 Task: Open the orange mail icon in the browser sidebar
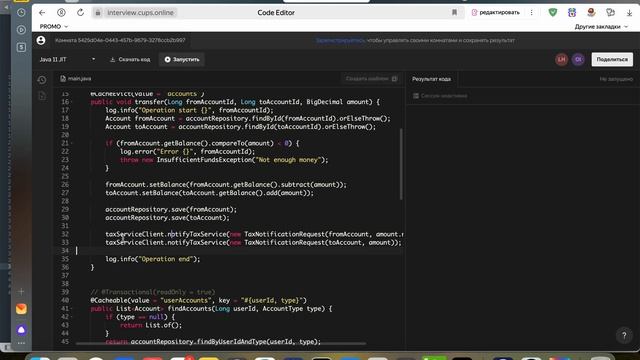pos(21,309)
